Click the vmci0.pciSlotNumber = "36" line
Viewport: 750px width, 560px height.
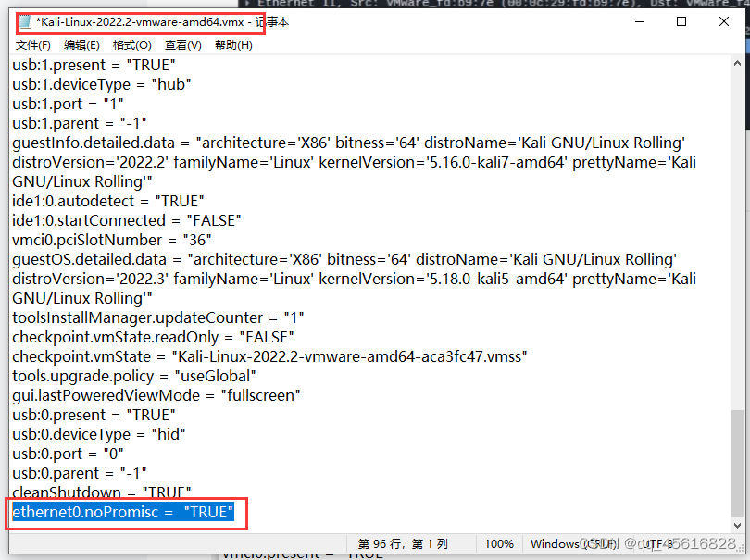tap(112, 240)
